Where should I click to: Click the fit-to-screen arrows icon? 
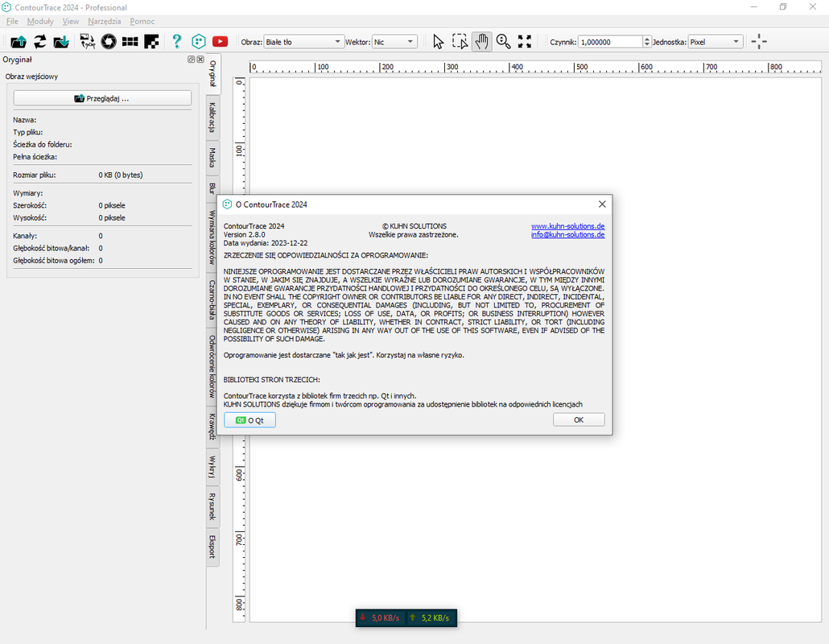click(525, 42)
